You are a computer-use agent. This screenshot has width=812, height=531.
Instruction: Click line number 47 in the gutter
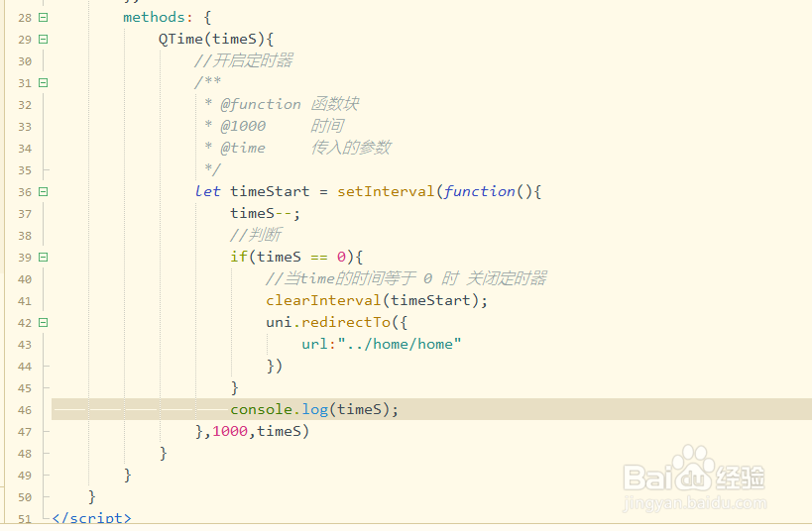[x=25, y=432]
